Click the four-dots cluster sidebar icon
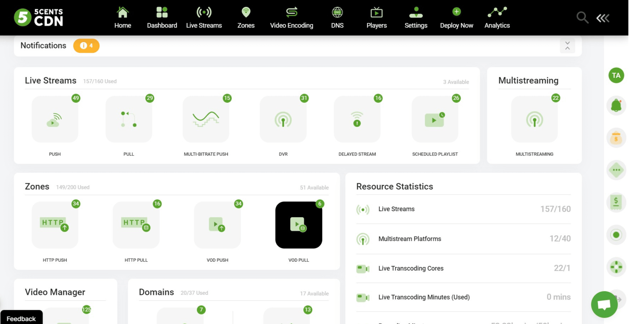Image resolution: width=644 pixels, height=324 pixels. pos(616,267)
